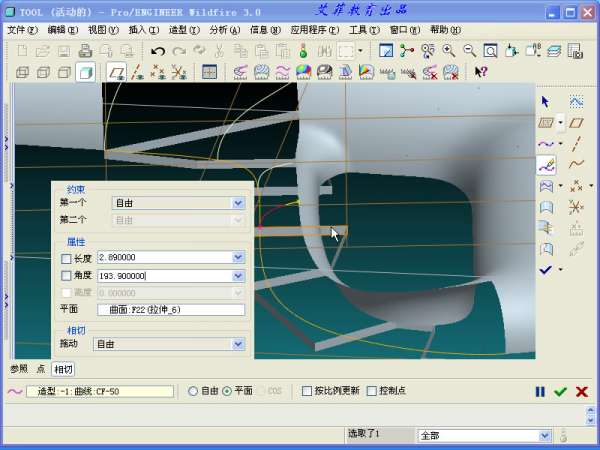Screen dimensions: 600x450
Task: Open the 帮助(H) menu
Action: [x=445, y=30]
